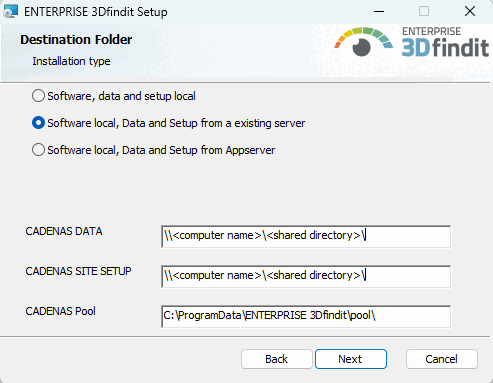Minimize the Setup window
Image resolution: width=493 pixels, height=383 pixels.
pyautogui.click(x=379, y=12)
